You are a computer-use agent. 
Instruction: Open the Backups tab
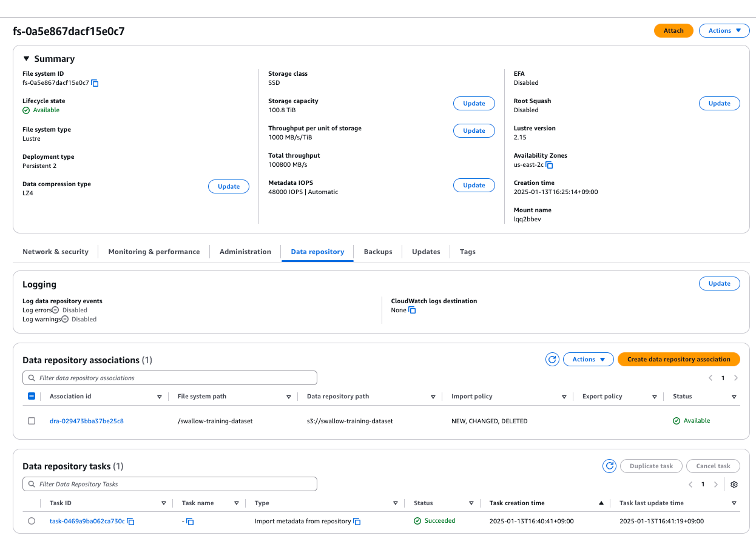378,252
